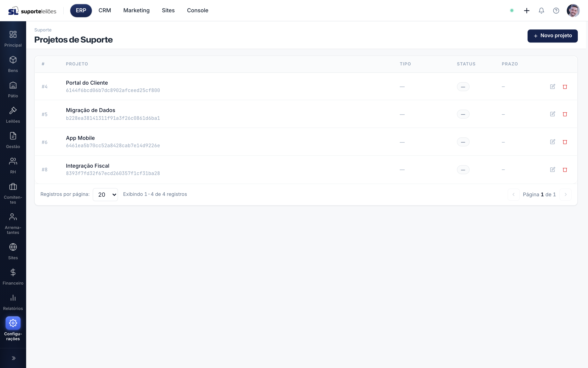588x368 pixels.
Task: Open Comitentes briefcase icon
Action: pyautogui.click(x=13, y=187)
